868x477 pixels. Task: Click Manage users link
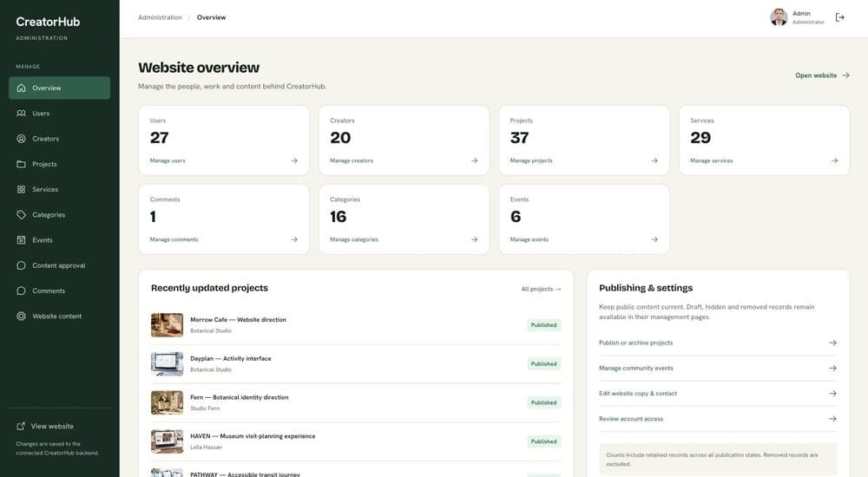168,160
